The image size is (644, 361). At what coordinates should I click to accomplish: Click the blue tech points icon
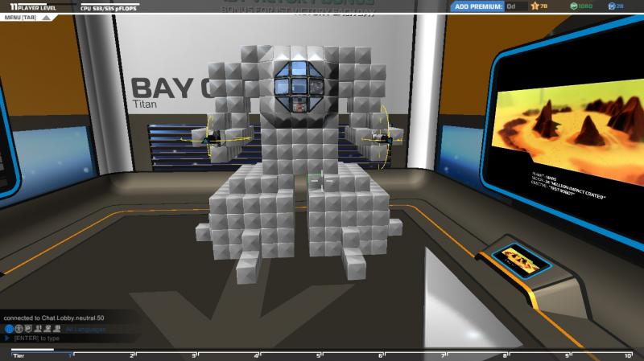click(x=612, y=6)
